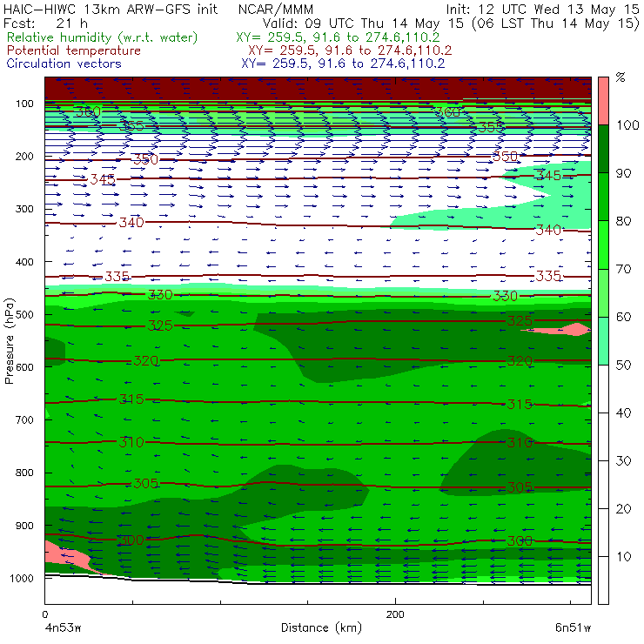Click the '400' pressure axis tick label
The height and width of the screenshot is (644, 644).
pyautogui.click(x=24, y=262)
